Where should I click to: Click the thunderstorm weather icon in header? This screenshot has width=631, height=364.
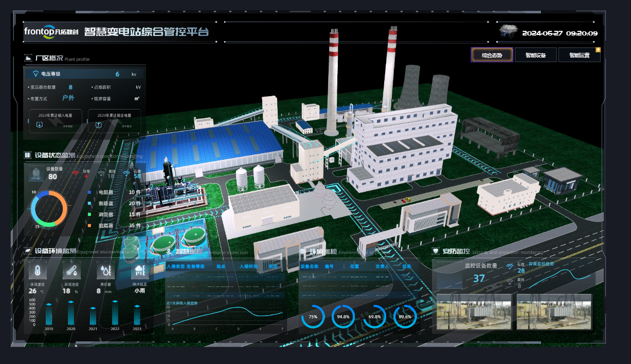click(508, 32)
